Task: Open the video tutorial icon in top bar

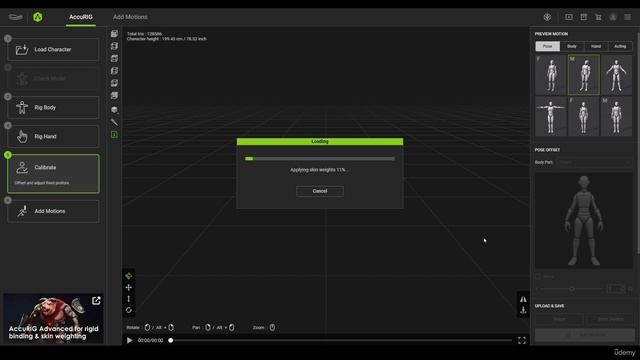Action: [569, 17]
